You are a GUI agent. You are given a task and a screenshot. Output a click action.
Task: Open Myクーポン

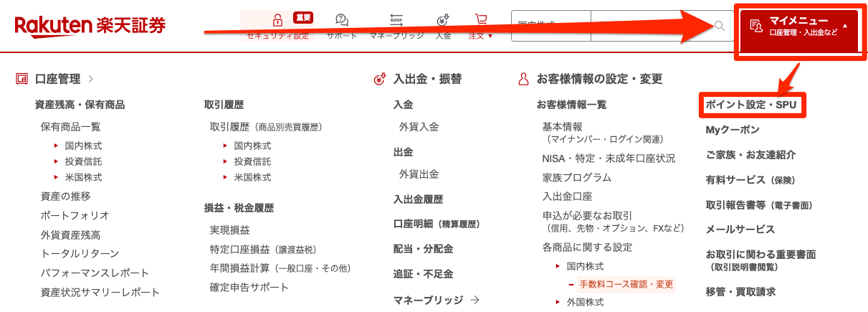[x=733, y=130]
